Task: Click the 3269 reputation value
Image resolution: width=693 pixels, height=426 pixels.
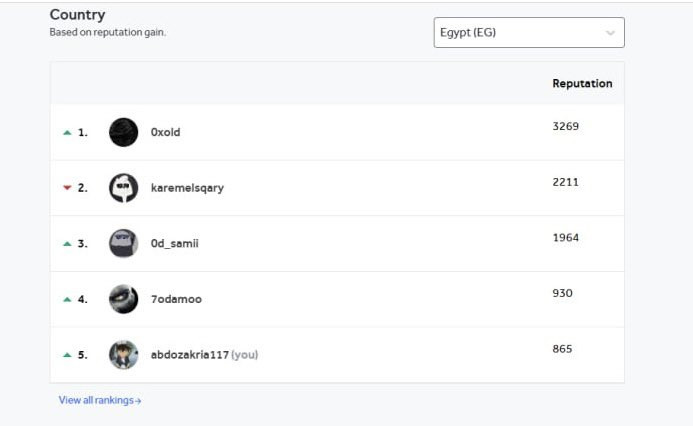Action: click(x=565, y=126)
